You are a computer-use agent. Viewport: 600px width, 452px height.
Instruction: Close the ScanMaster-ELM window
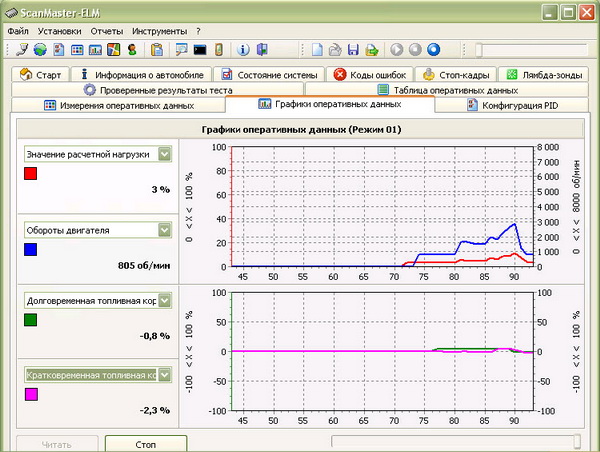tap(587, 13)
